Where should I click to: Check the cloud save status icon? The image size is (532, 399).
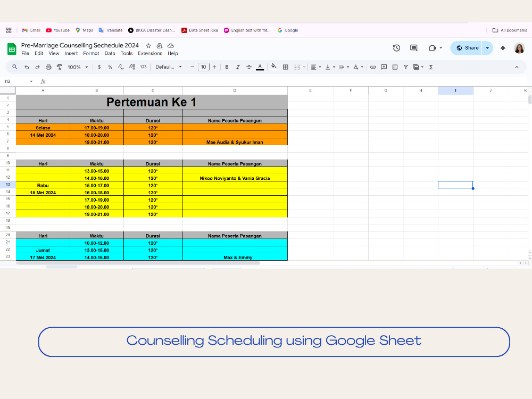(171, 45)
